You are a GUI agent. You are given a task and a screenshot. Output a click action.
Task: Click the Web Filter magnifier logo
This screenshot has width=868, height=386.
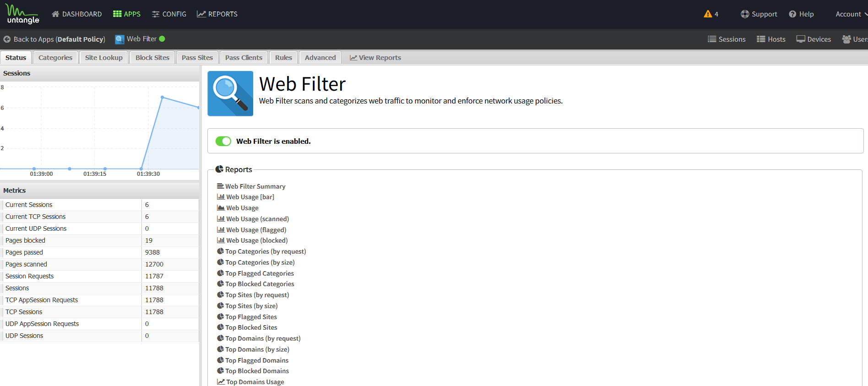[x=230, y=93]
